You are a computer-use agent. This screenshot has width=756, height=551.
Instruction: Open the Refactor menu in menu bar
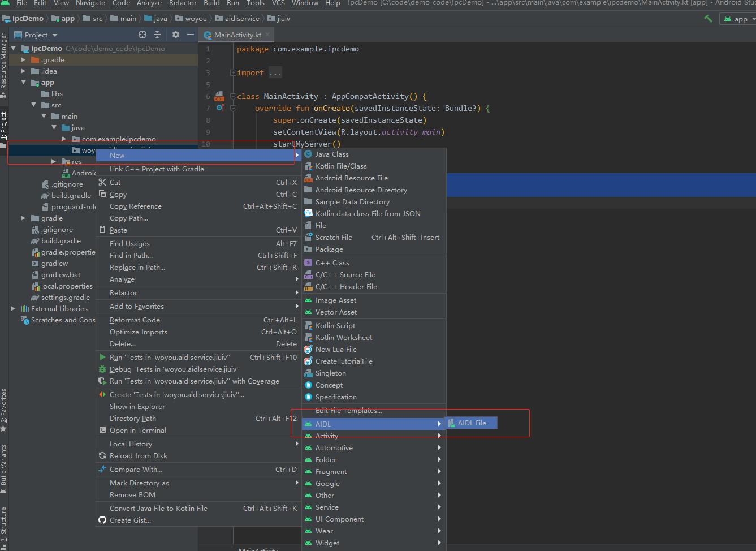183,3
